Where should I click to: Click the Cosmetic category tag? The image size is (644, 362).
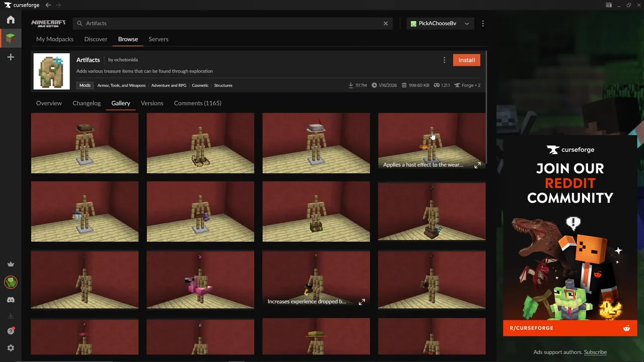click(200, 85)
